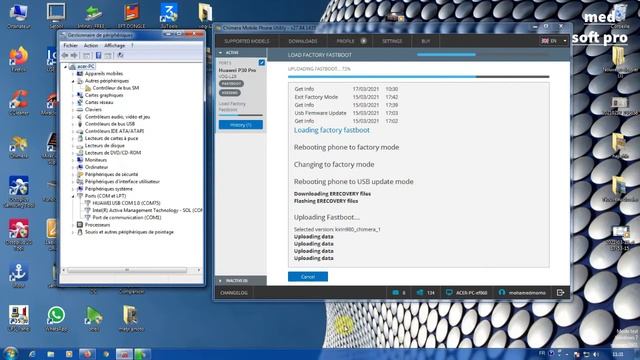Click the forward arrow in Device Manager toolbar

coord(74,55)
